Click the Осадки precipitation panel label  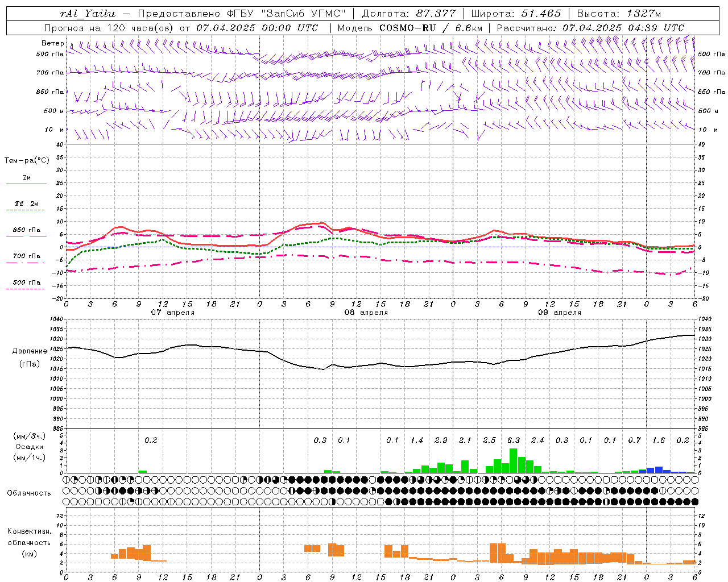[x=29, y=447]
